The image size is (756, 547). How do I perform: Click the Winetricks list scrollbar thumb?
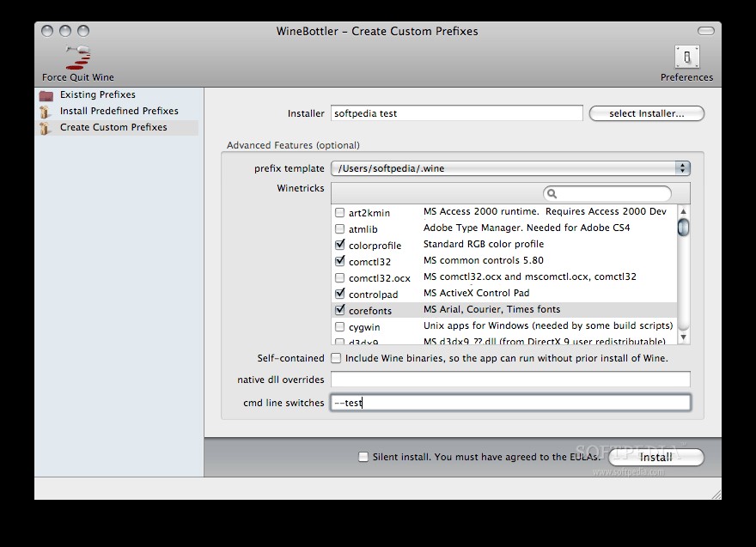[x=683, y=228]
